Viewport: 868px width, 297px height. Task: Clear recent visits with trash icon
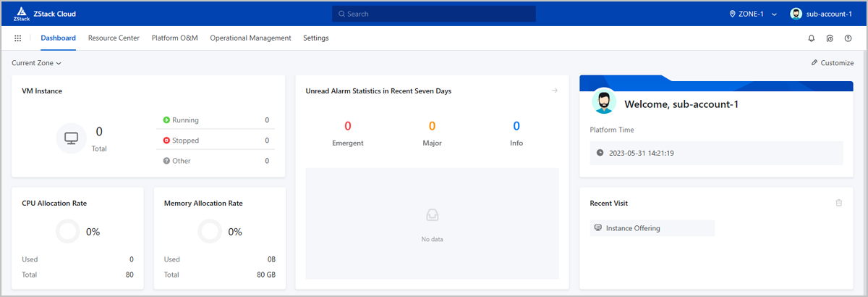point(839,203)
